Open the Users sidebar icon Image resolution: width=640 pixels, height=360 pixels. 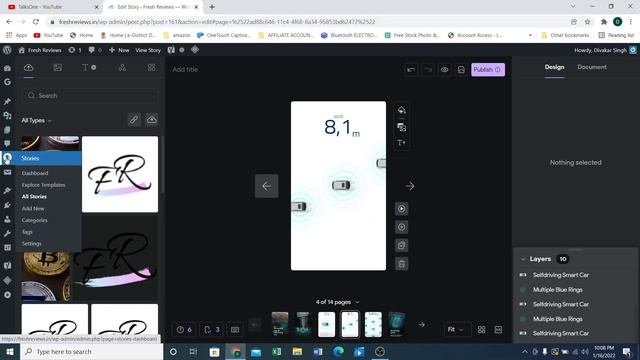pyautogui.click(x=7, y=219)
